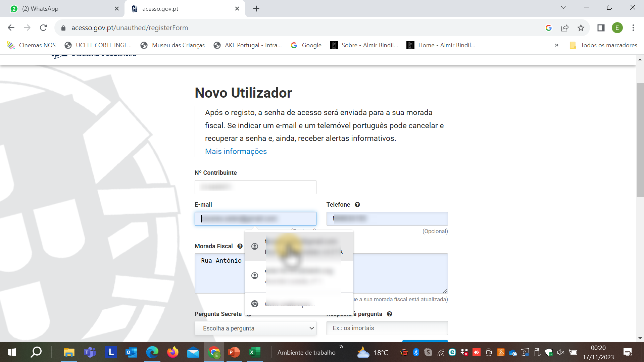Toggle the browser side panel icon
644x362 pixels.
coord(601,28)
